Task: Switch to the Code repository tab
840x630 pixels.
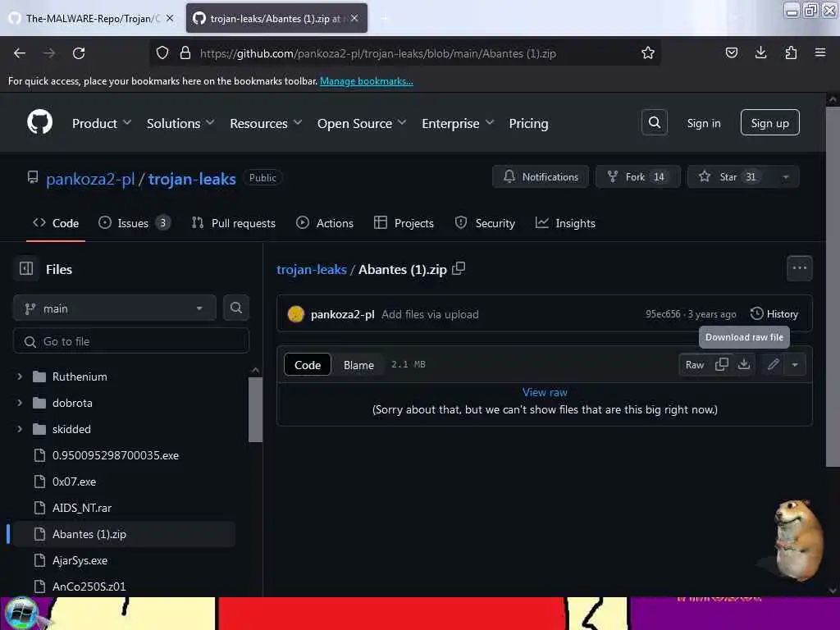Action: click(x=56, y=223)
